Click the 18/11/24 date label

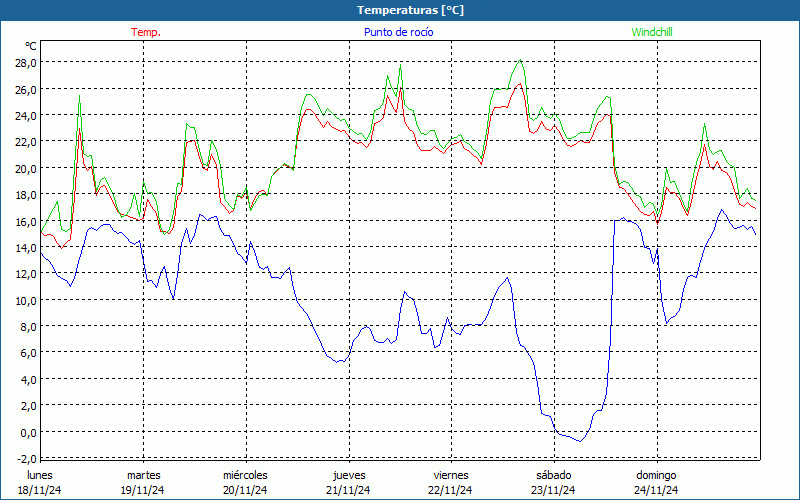(40, 490)
